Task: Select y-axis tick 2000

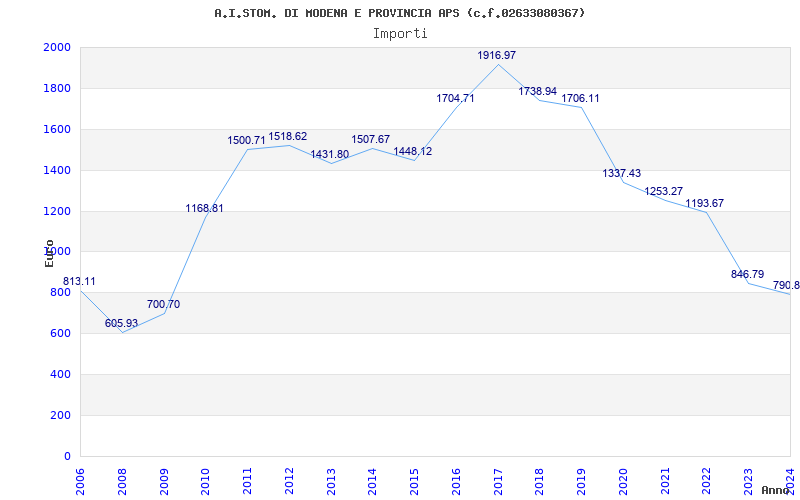Action: [57, 47]
